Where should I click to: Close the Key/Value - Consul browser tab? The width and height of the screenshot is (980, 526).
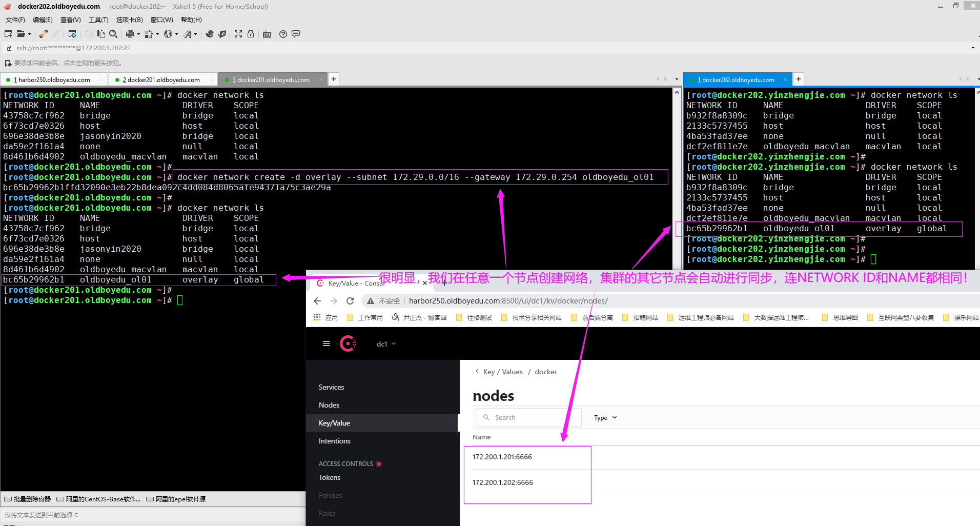[424, 283]
